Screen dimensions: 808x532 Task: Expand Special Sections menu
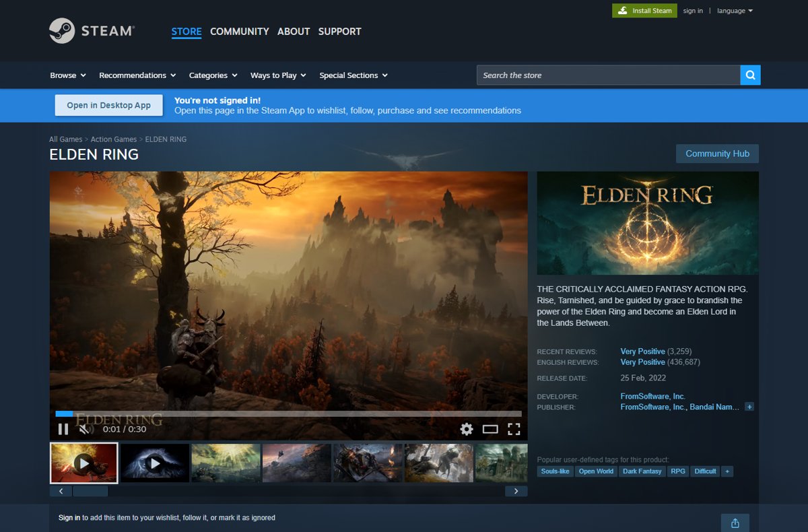tap(353, 75)
